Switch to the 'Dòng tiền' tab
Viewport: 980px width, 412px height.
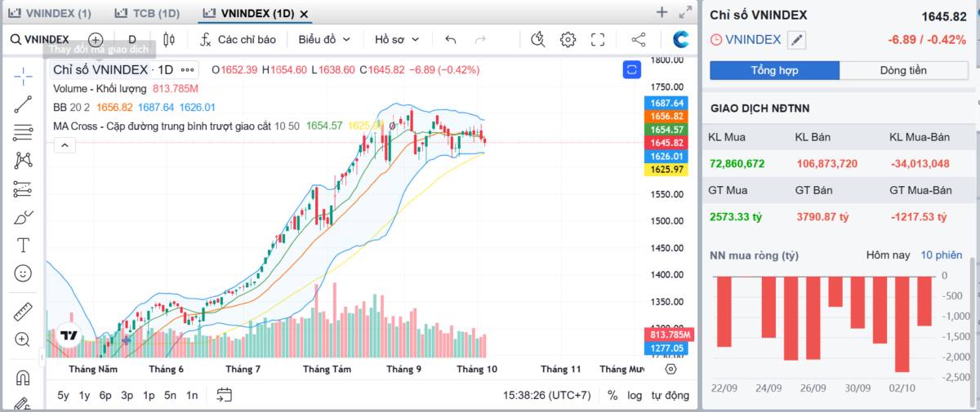click(903, 70)
